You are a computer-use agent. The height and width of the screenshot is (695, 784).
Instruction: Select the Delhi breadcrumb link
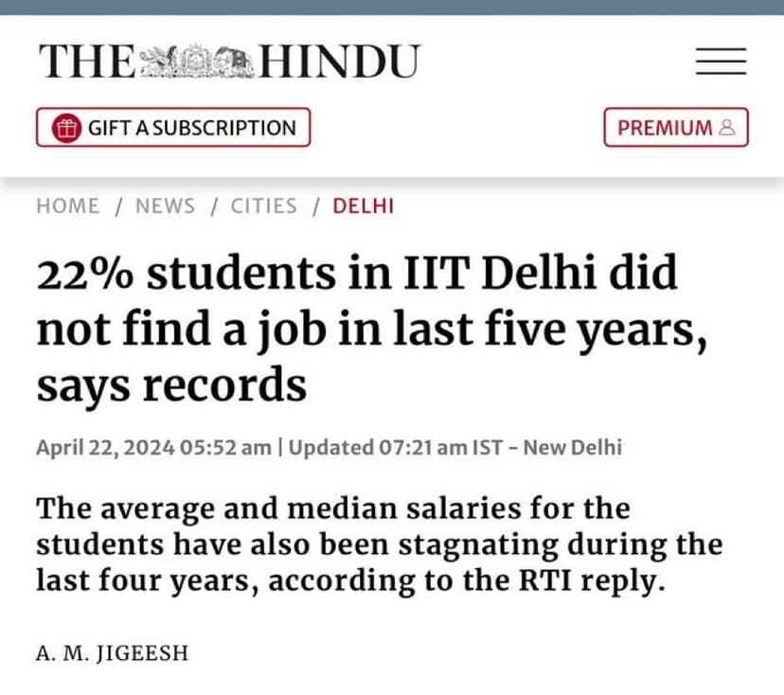(363, 205)
